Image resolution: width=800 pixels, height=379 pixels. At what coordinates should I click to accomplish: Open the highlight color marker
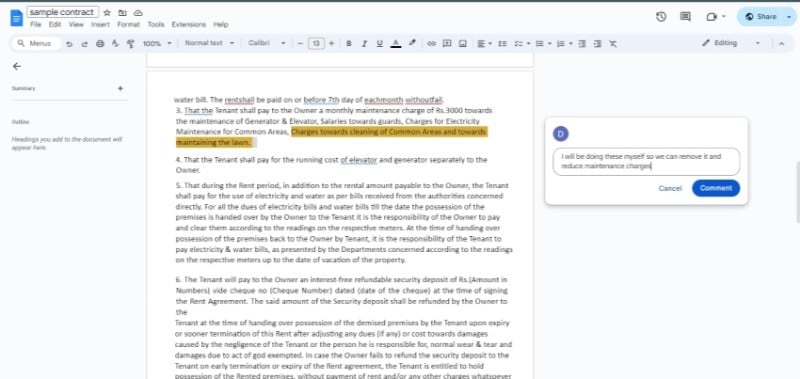tap(412, 43)
